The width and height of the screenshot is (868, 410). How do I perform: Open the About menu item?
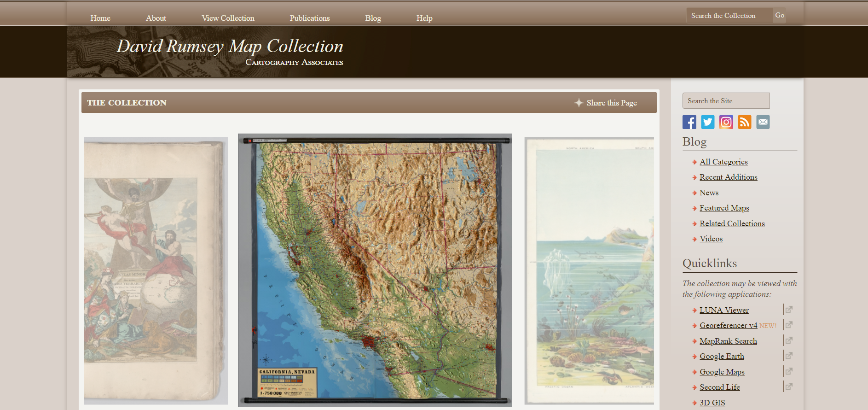tap(156, 18)
